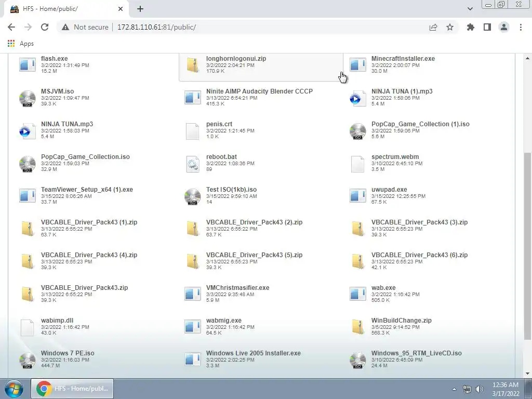
Task: Click the MinecraftInstaller.exe icon
Action: point(357,64)
